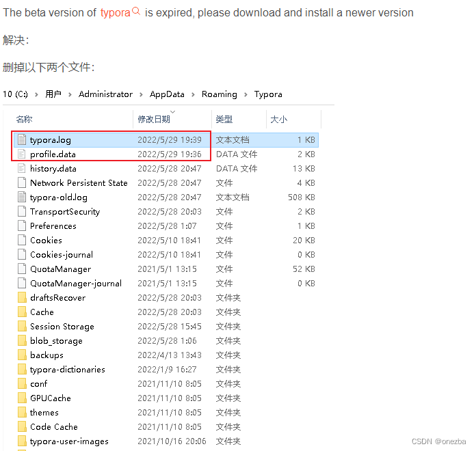Image resolution: width=476 pixels, height=451 pixels.
Task: Expand the chevron after 用户 in breadcrumb
Action: click(x=70, y=94)
